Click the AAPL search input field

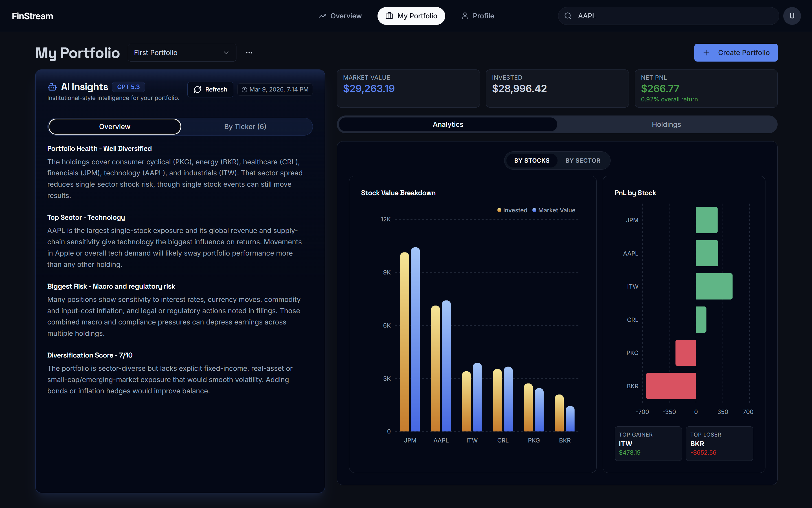pos(671,16)
